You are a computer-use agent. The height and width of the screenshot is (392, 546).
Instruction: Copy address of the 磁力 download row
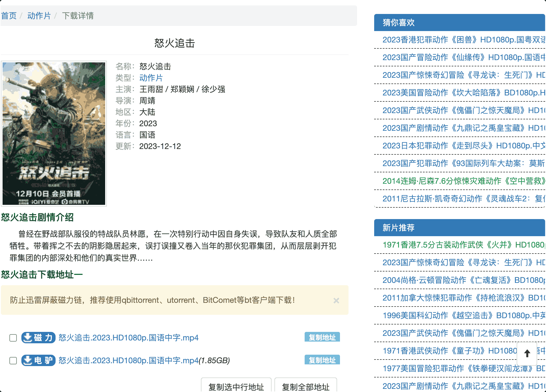pos(322,337)
